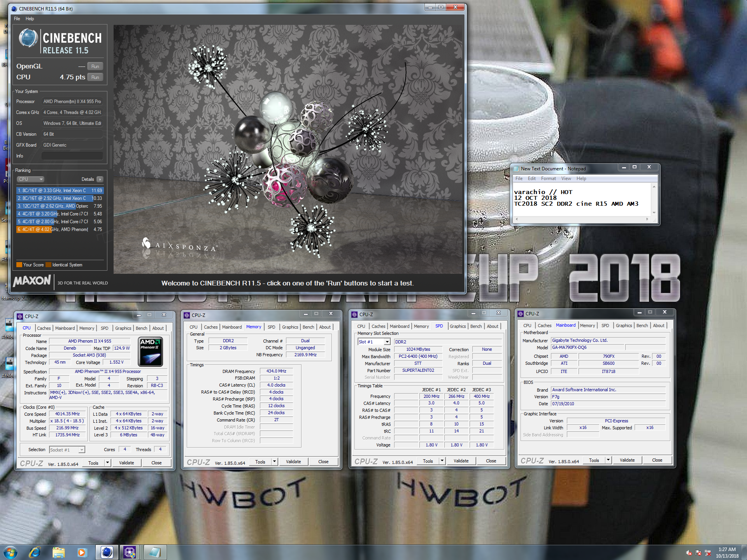Select Memory tab in Mainboard-tab CPU-Z window
The image size is (747, 560).
[x=587, y=325]
